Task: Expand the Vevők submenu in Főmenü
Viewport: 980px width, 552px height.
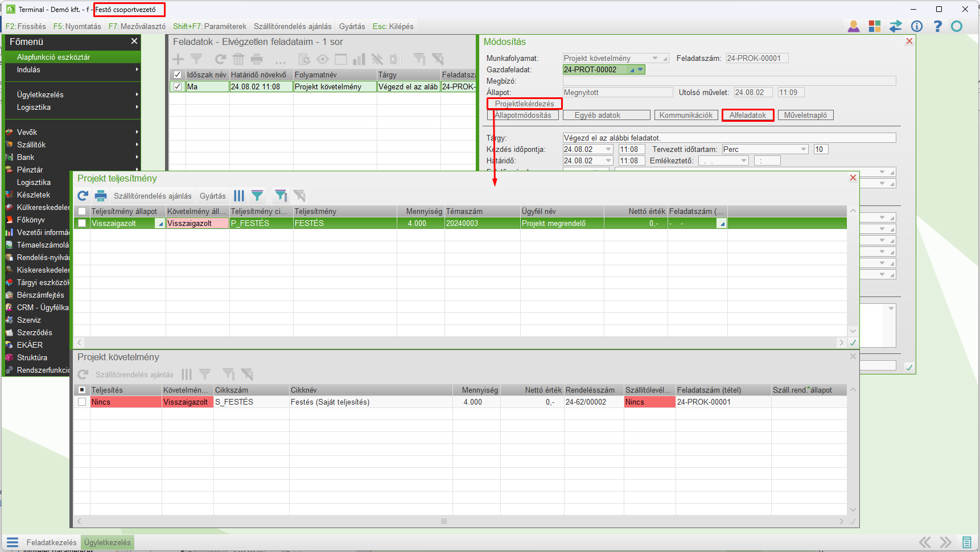Action: pyautogui.click(x=72, y=132)
